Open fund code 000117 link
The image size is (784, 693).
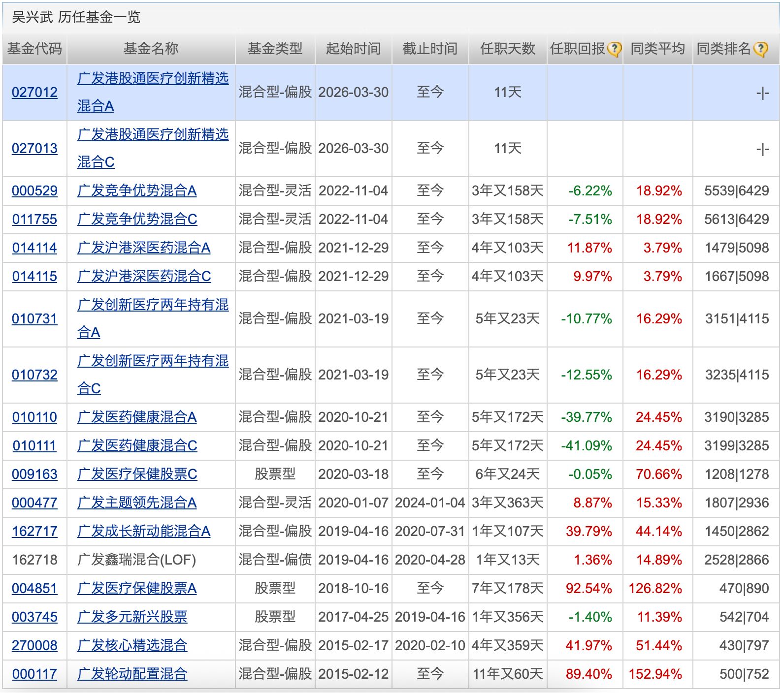(x=34, y=674)
